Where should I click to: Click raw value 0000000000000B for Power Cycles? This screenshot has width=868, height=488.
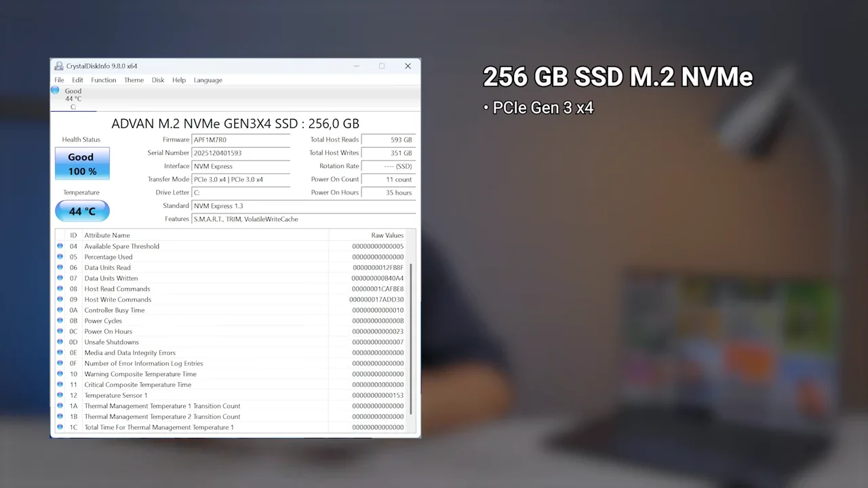(378, 321)
